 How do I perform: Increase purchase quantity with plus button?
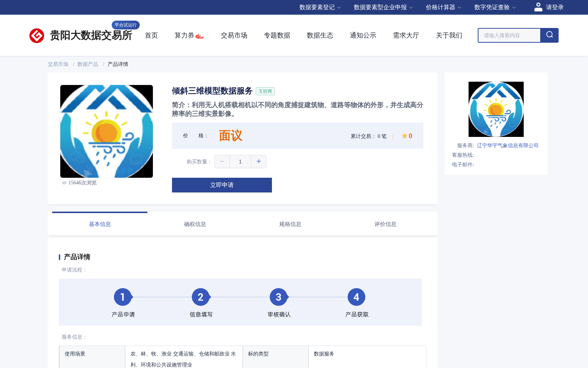[x=259, y=162]
